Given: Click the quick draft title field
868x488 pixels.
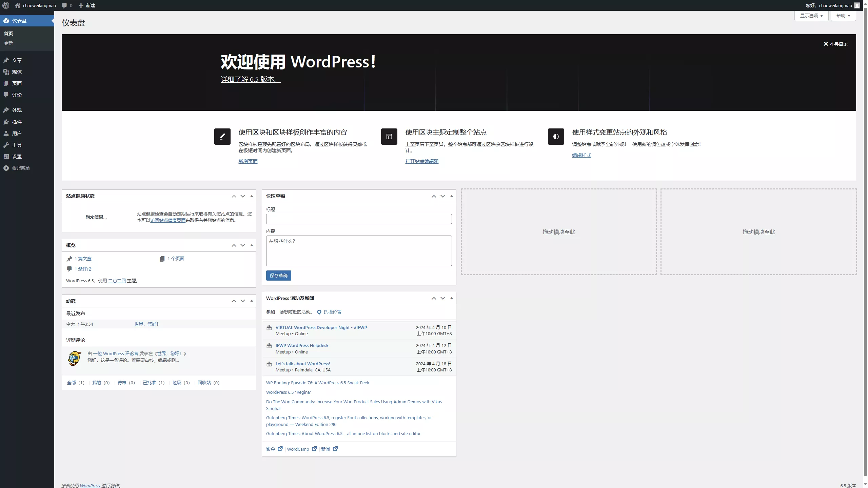Looking at the screenshot, I should coord(359,219).
